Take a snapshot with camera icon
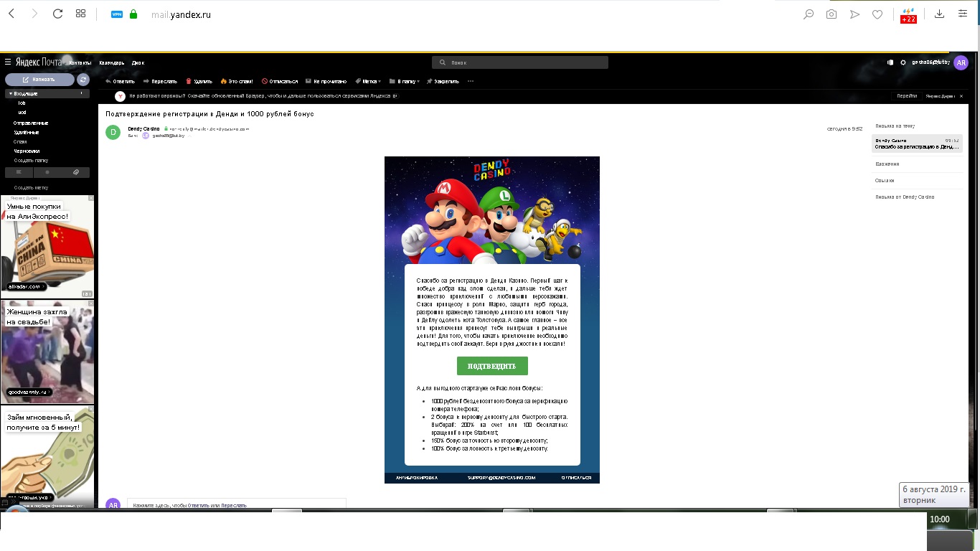Screen dimensions: 980x551 pyautogui.click(x=831, y=14)
